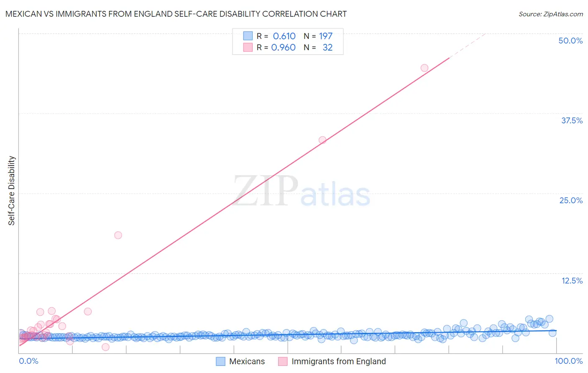Click the Self-Care Disability axis label
Image resolution: width=588 pixels, height=373 pixels.
[11, 191]
